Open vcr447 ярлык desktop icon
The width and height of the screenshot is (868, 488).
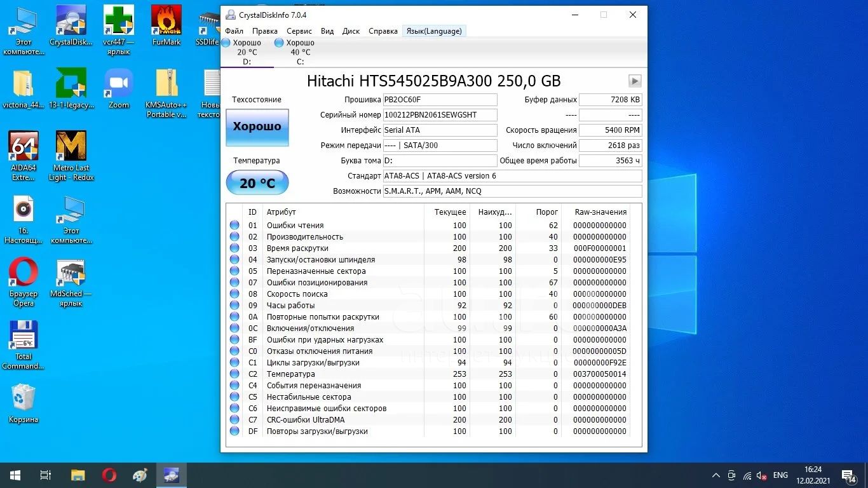coord(119,29)
